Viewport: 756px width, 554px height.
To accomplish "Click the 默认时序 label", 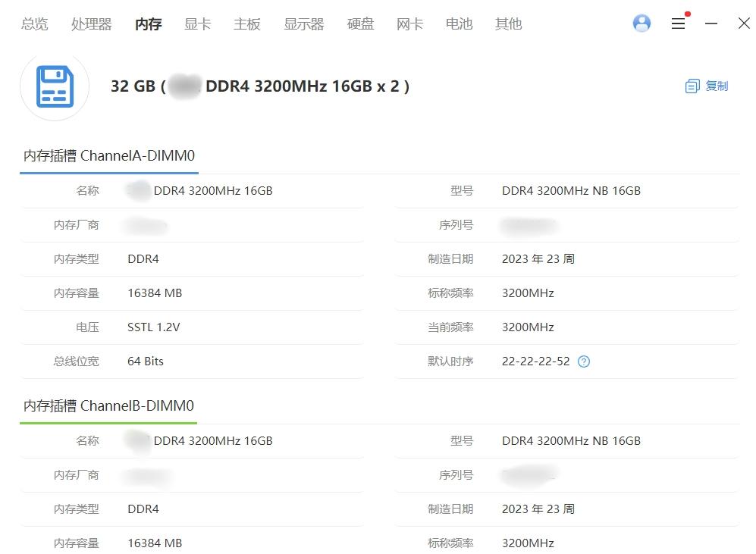I will 450,362.
